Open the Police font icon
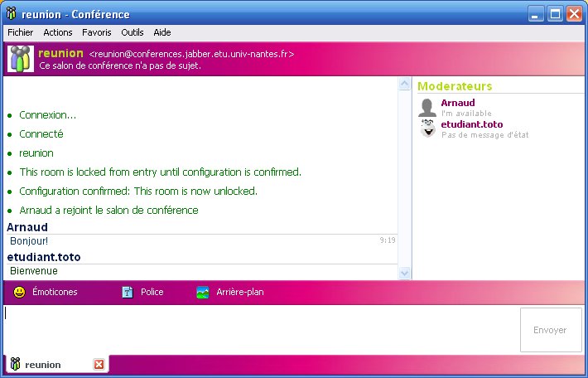Viewport: 588px width, 378px height. 128,292
